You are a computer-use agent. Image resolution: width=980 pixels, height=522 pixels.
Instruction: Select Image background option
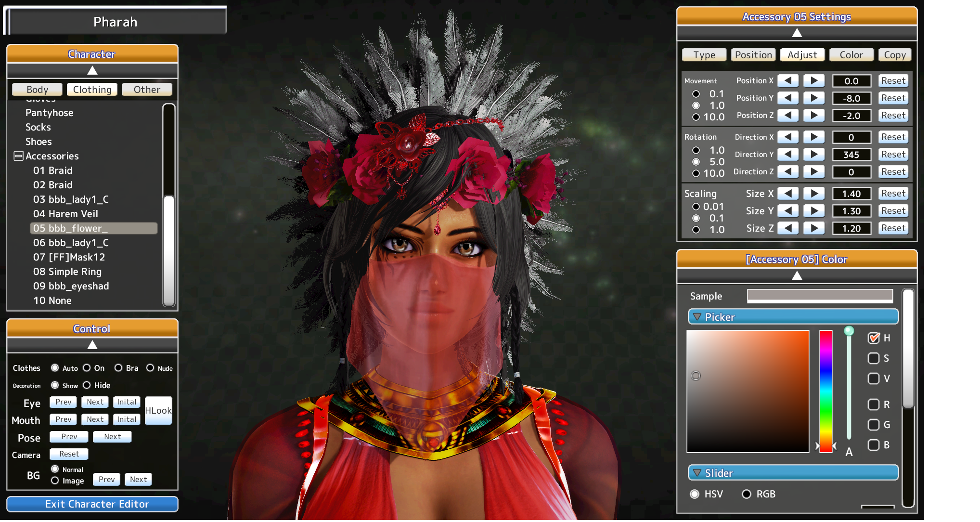coord(55,481)
